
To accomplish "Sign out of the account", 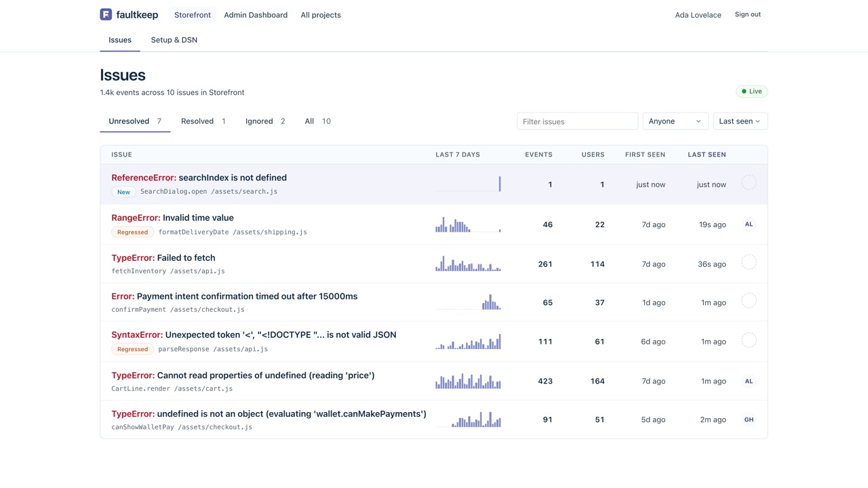I will 748,14.
